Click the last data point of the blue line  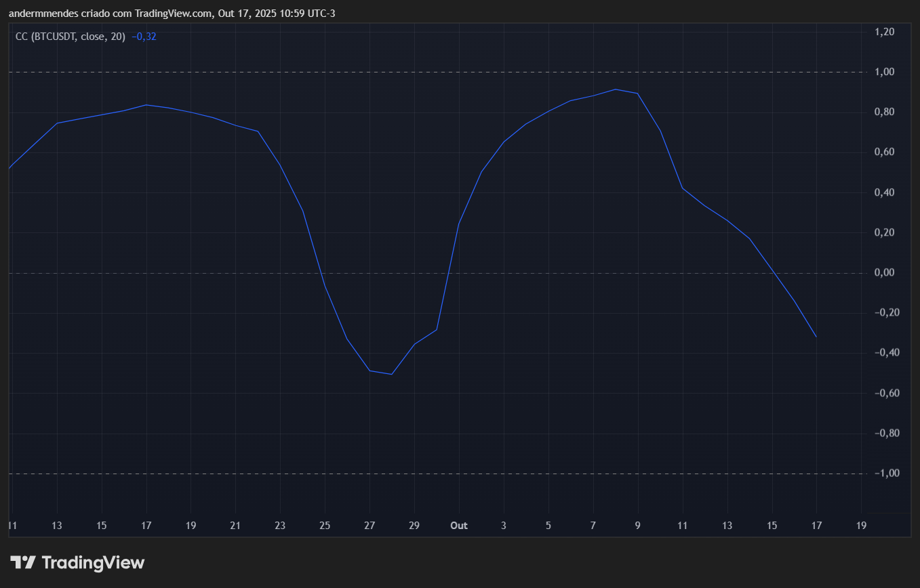pos(816,337)
